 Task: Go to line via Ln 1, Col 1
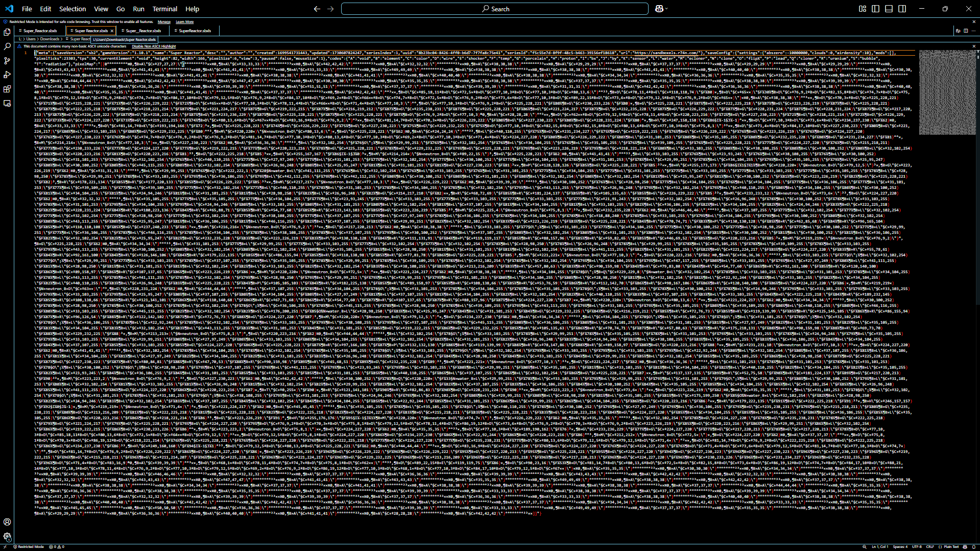tap(880, 547)
